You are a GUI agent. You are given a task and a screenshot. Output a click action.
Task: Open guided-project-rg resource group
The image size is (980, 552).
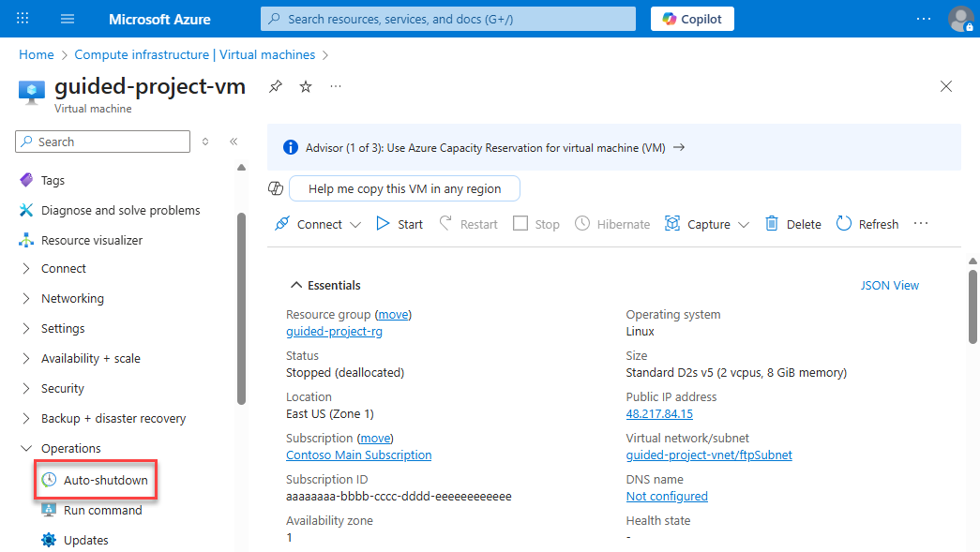[x=335, y=332]
